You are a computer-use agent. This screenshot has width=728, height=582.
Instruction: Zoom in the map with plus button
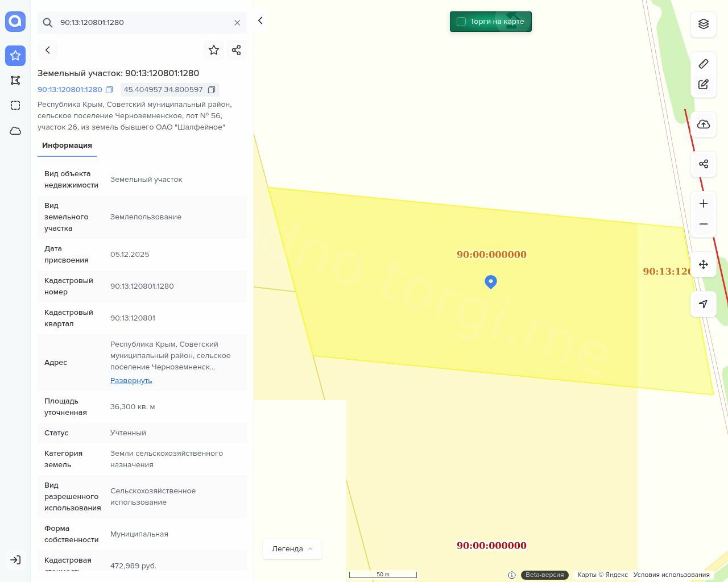point(704,203)
